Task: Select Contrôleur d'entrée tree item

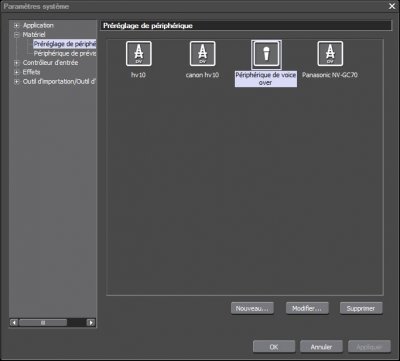Action: click(x=50, y=63)
